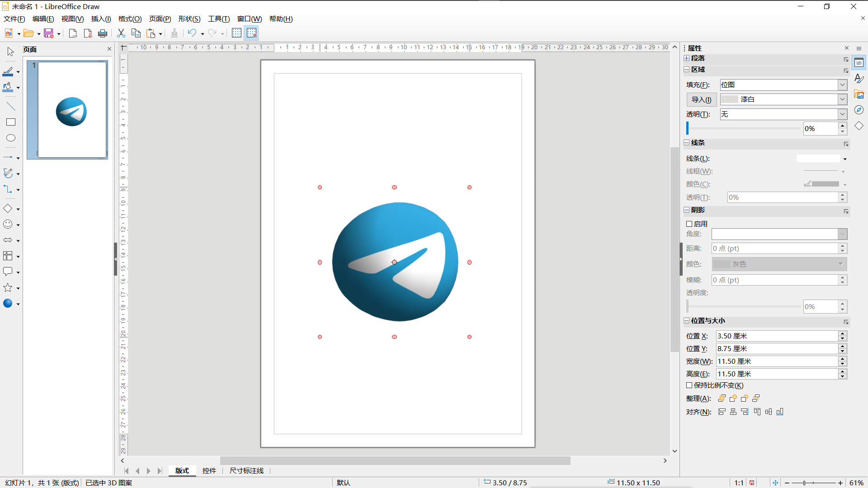The width and height of the screenshot is (868, 488).
Task: Select the arrow selection tool
Action: coord(10,52)
